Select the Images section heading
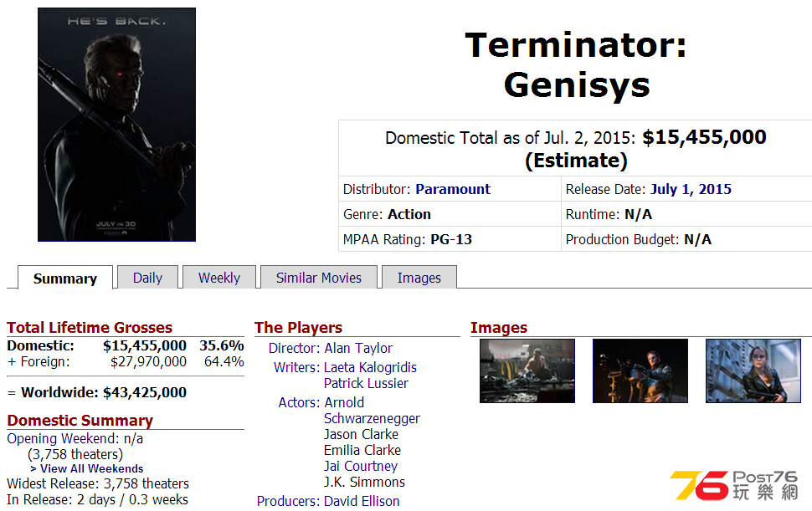The width and height of the screenshot is (812, 511). point(499,327)
